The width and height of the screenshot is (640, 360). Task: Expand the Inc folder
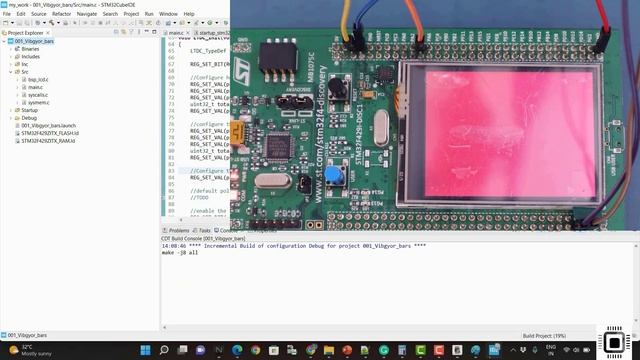pos(11,64)
